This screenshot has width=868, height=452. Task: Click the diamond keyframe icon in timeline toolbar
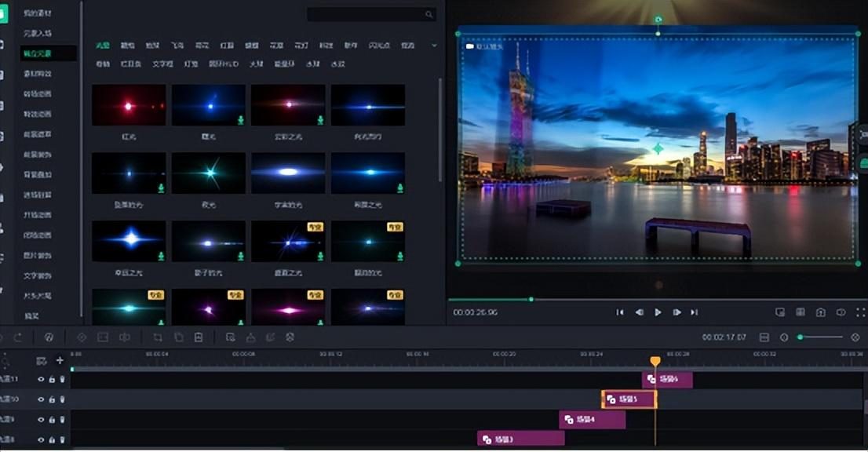coord(82,337)
